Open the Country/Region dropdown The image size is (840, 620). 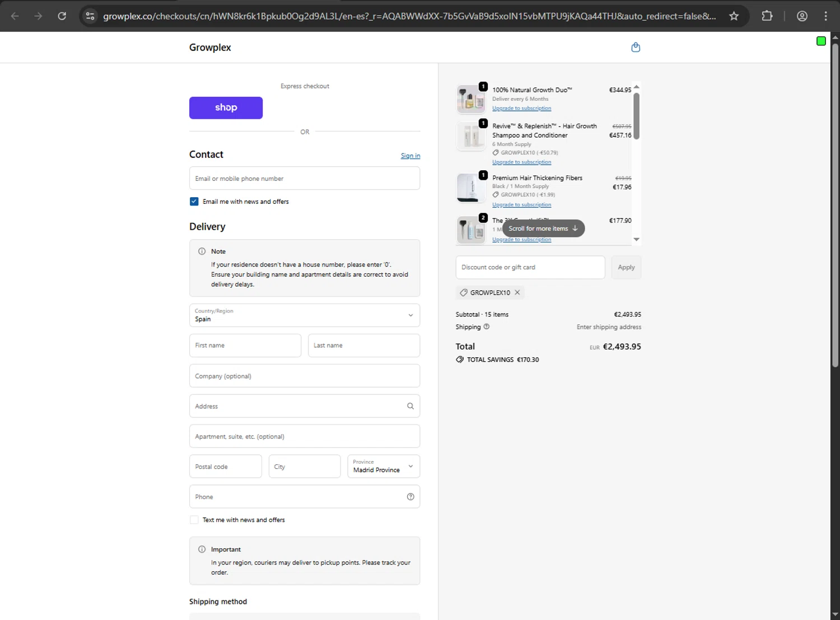point(305,315)
